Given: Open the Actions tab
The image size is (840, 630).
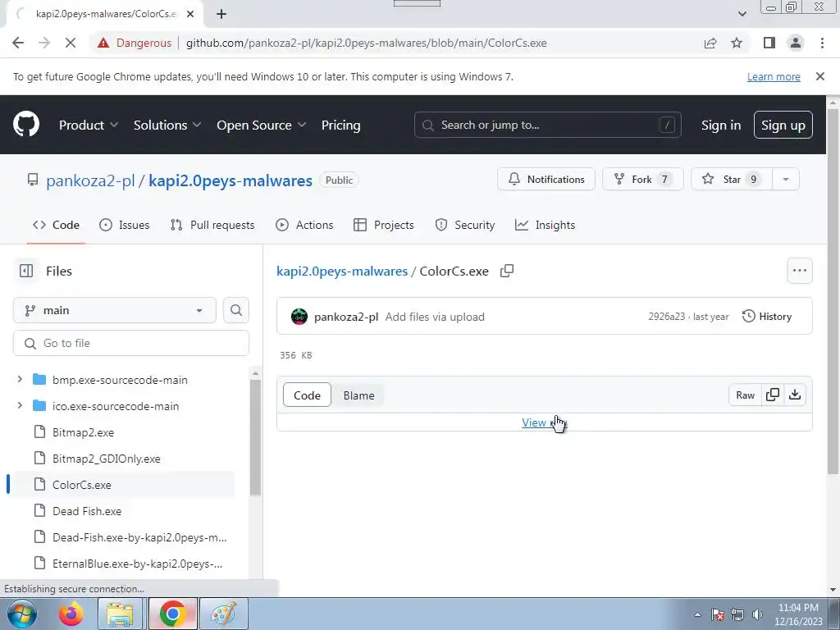Looking at the screenshot, I should click(304, 225).
